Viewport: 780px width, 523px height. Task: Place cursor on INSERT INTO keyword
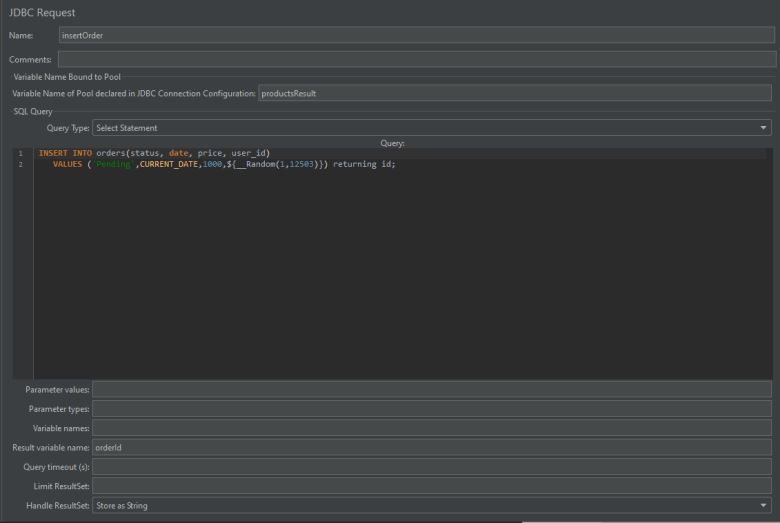tap(65, 153)
